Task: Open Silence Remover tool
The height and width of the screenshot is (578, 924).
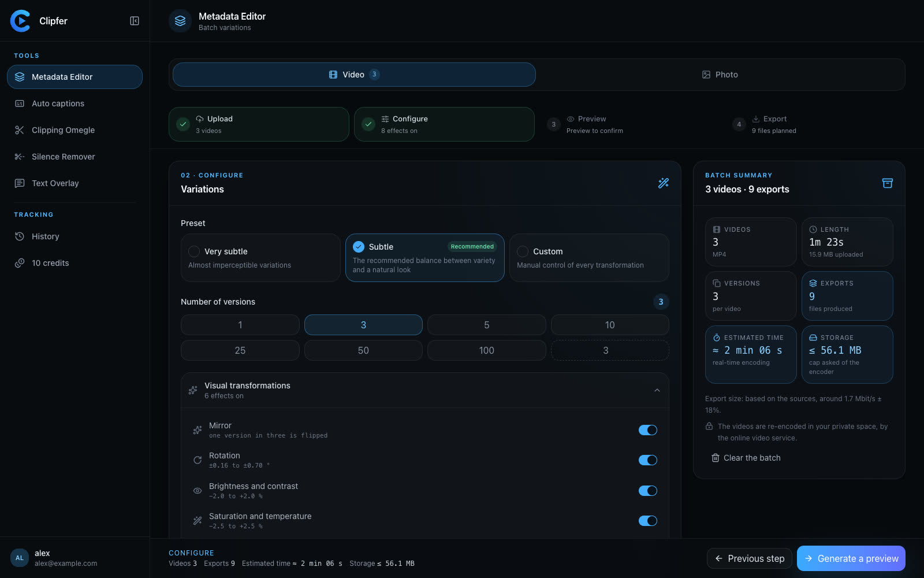Action: (x=74, y=157)
